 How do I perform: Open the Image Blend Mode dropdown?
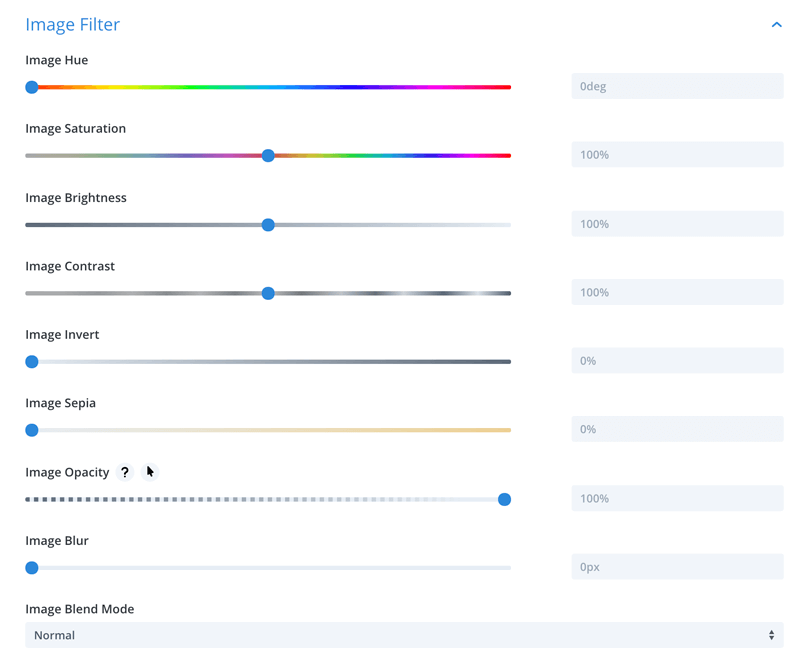tap(404, 635)
